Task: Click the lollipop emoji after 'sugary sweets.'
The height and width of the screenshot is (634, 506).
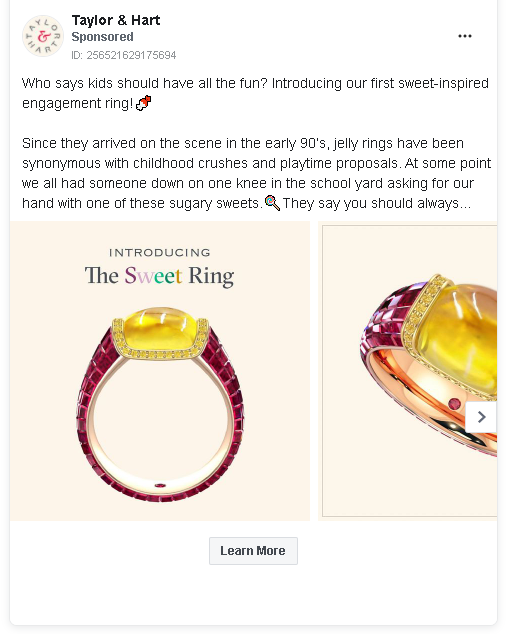Action: click(x=272, y=203)
